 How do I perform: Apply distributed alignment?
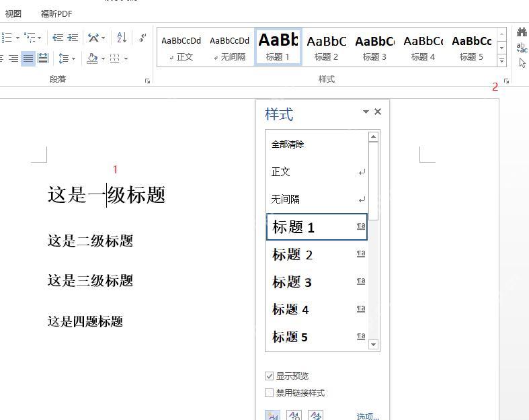43,58
